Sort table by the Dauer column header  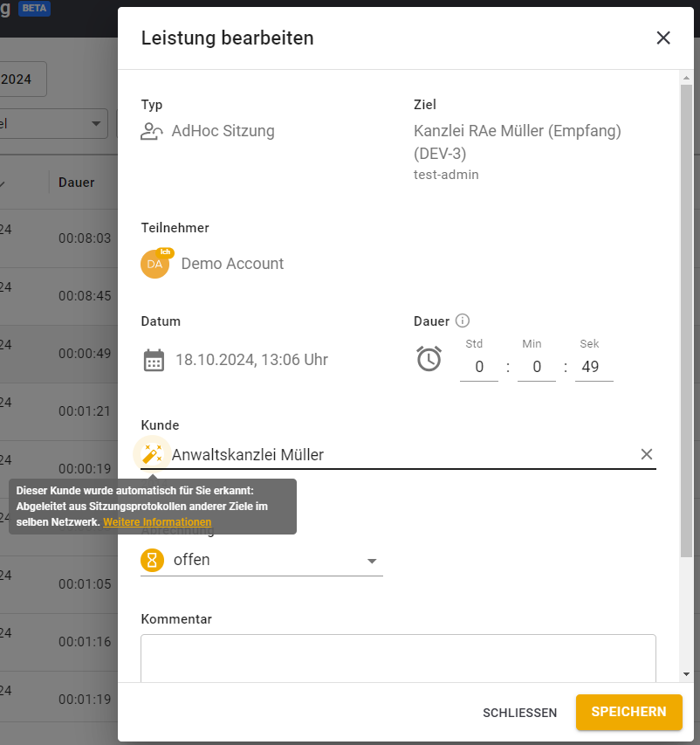[x=77, y=183]
